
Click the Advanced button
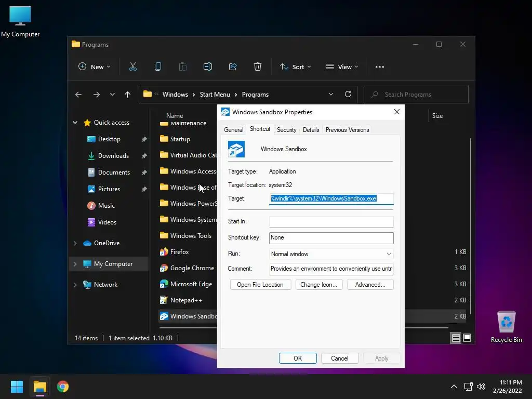point(370,285)
